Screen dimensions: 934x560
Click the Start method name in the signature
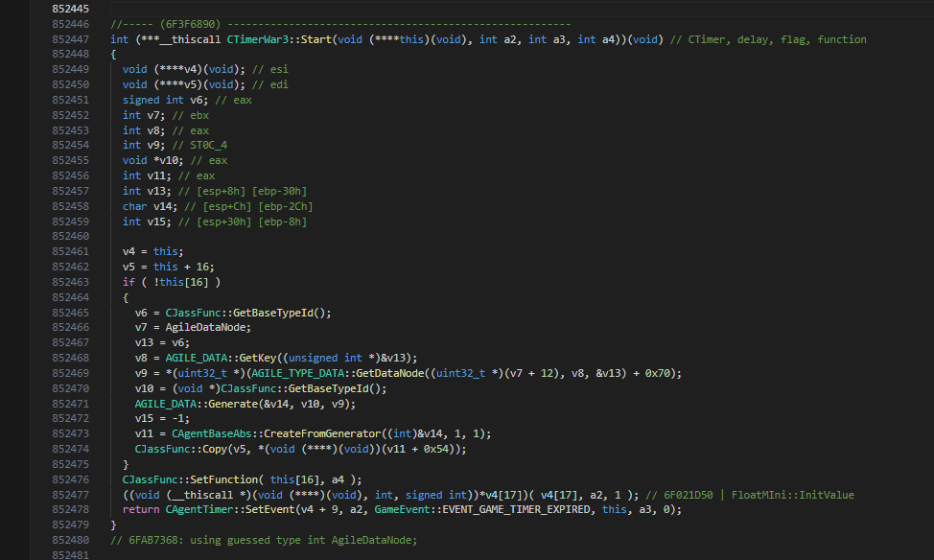click(x=315, y=39)
